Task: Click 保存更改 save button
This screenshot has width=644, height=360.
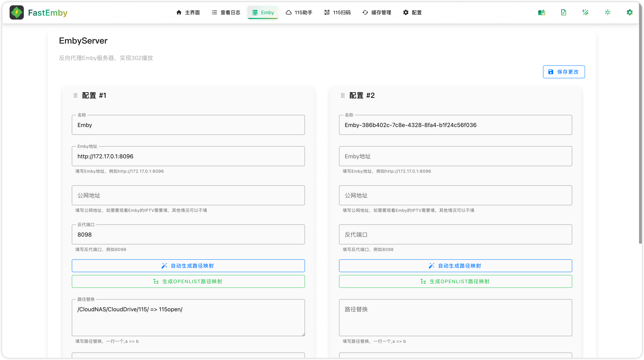Action: point(564,72)
